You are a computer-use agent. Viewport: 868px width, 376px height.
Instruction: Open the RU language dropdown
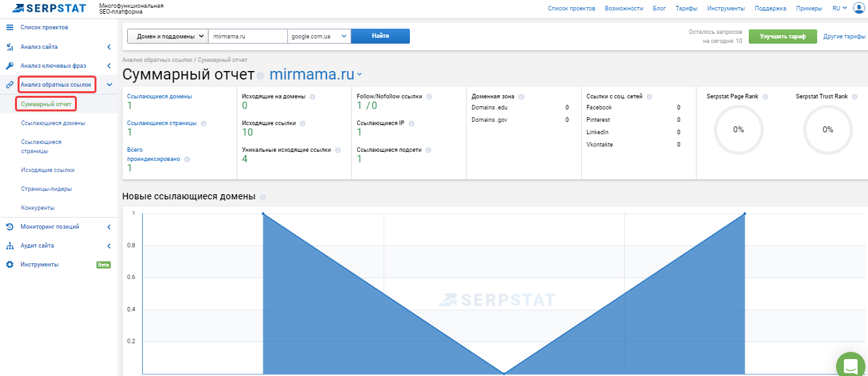[x=839, y=8]
